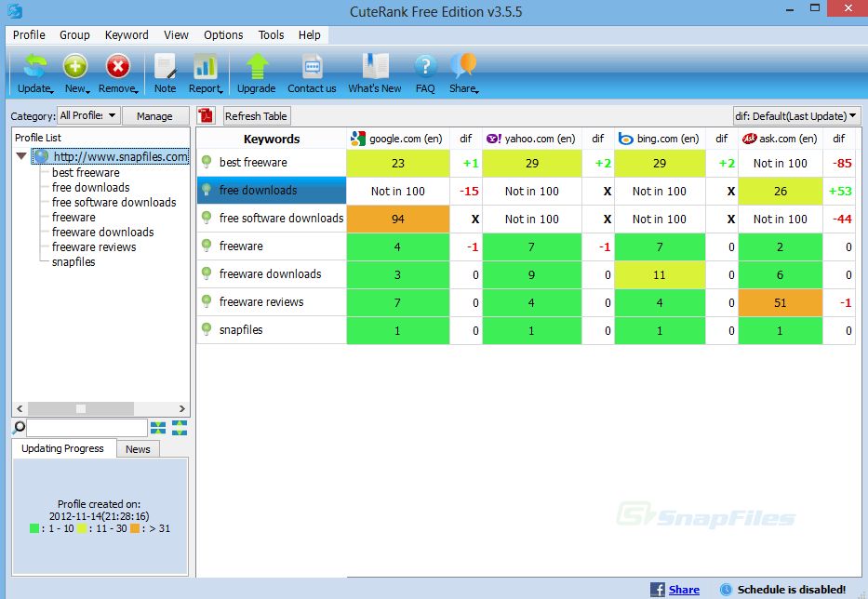Click the Share link in status bar
Viewport: 868px width, 599px height.
tap(684, 590)
